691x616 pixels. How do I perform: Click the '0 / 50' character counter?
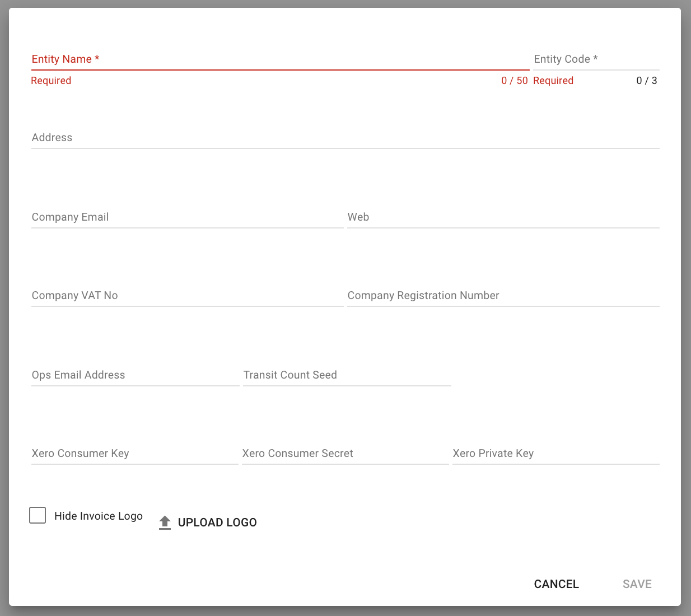tap(515, 81)
